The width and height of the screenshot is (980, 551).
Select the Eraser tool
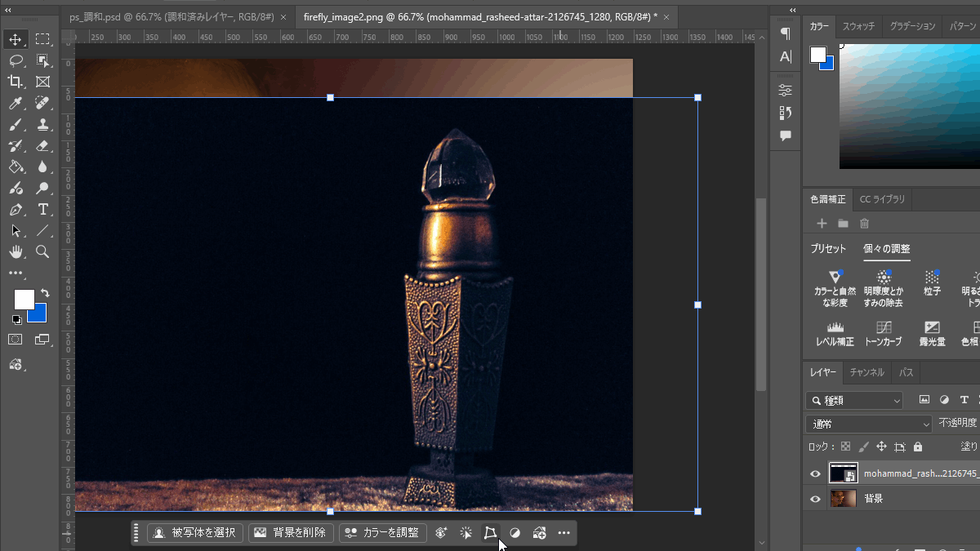click(x=42, y=145)
